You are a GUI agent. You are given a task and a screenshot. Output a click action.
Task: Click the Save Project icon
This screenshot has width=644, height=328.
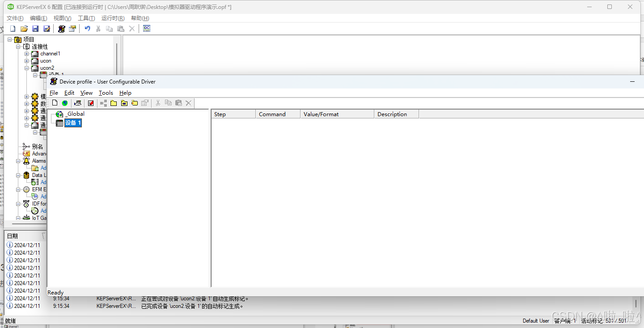[x=35, y=28]
